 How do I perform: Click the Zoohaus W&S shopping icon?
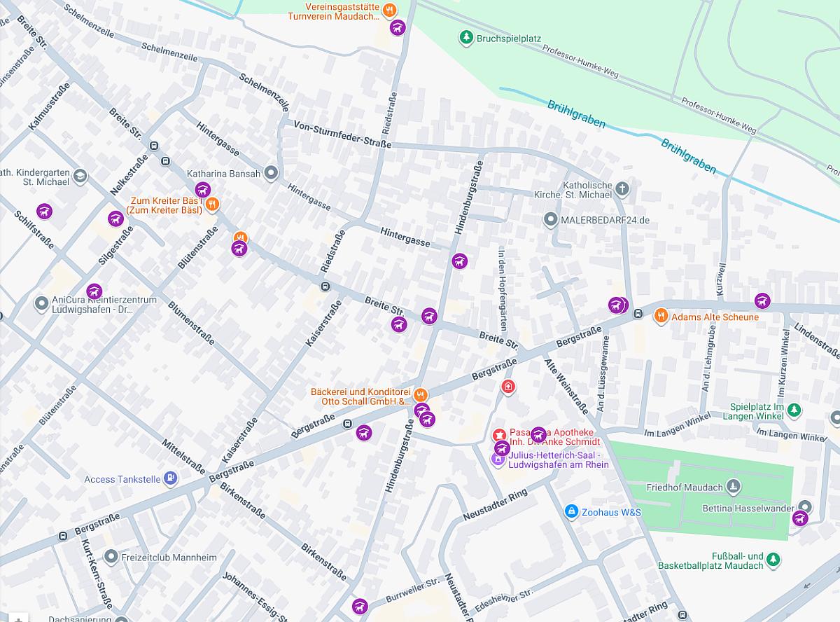click(x=572, y=512)
